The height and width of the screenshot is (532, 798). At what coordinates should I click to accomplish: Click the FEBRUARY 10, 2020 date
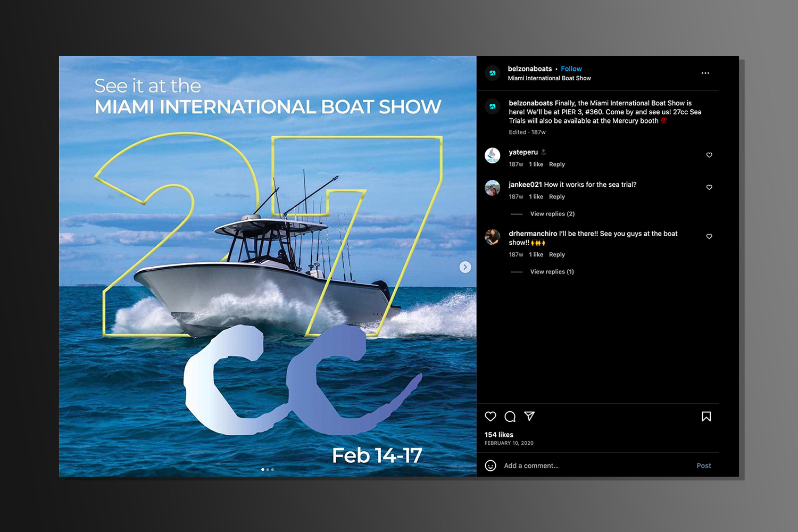(509, 443)
